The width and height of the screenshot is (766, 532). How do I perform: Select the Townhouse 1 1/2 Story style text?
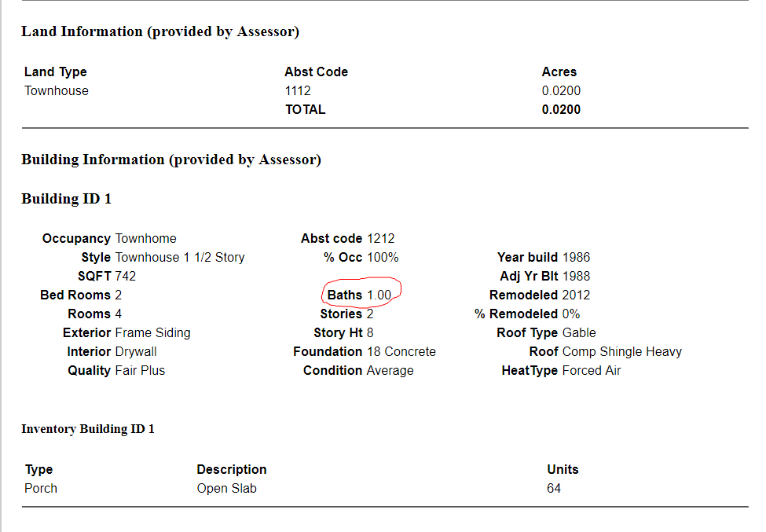tap(180, 257)
